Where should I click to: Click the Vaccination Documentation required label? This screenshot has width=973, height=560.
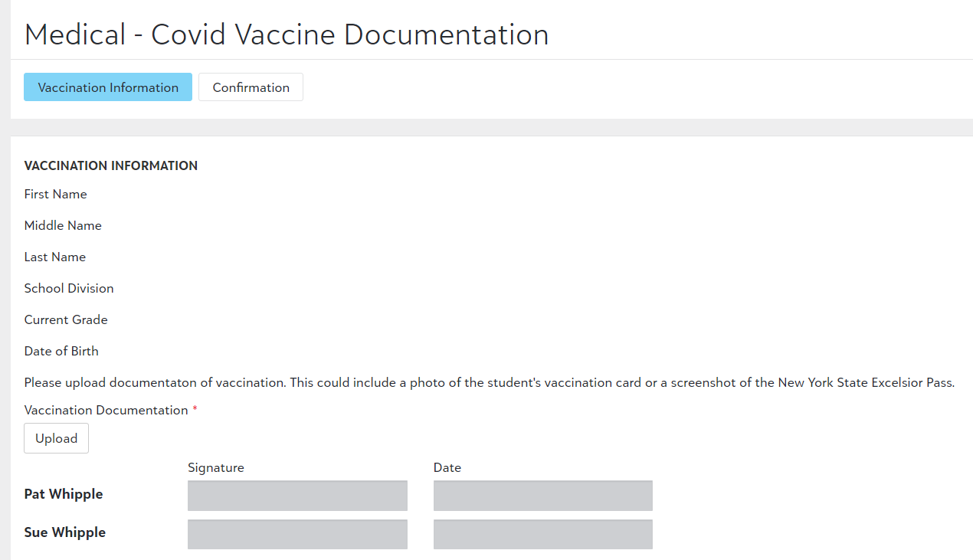[106, 410]
